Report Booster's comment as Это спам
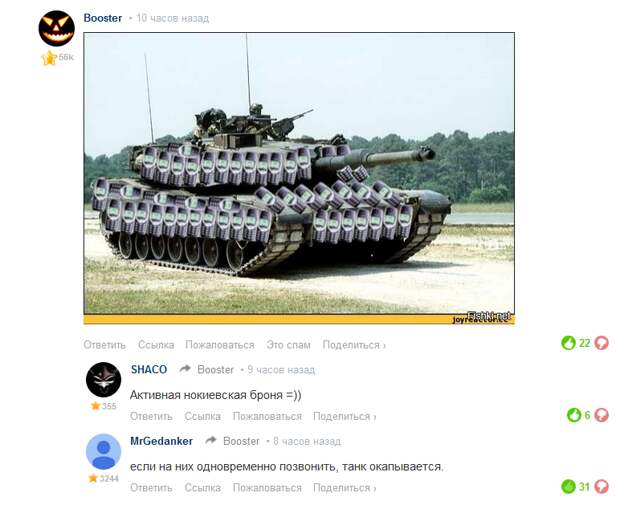The height and width of the screenshot is (505, 620). pyautogui.click(x=288, y=345)
